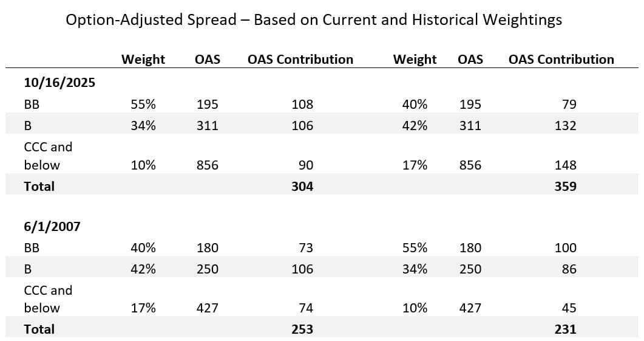Click the 90 OAS contribution cell
The width and height of the screenshot is (644, 341).
click(305, 165)
